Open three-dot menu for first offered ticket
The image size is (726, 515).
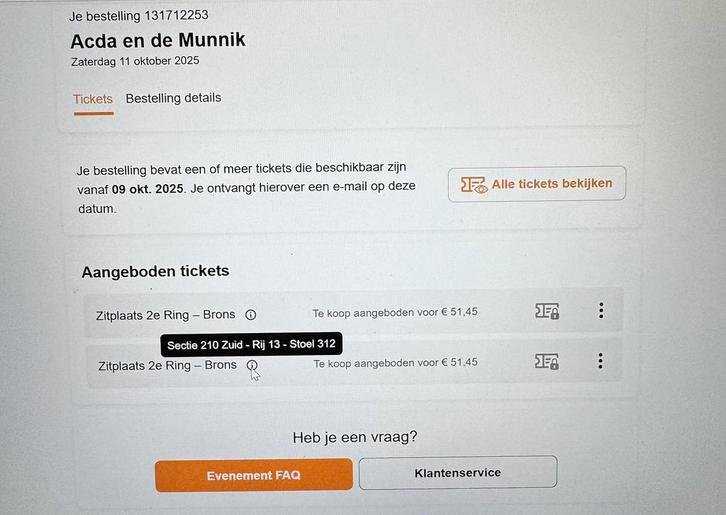(x=601, y=310)
